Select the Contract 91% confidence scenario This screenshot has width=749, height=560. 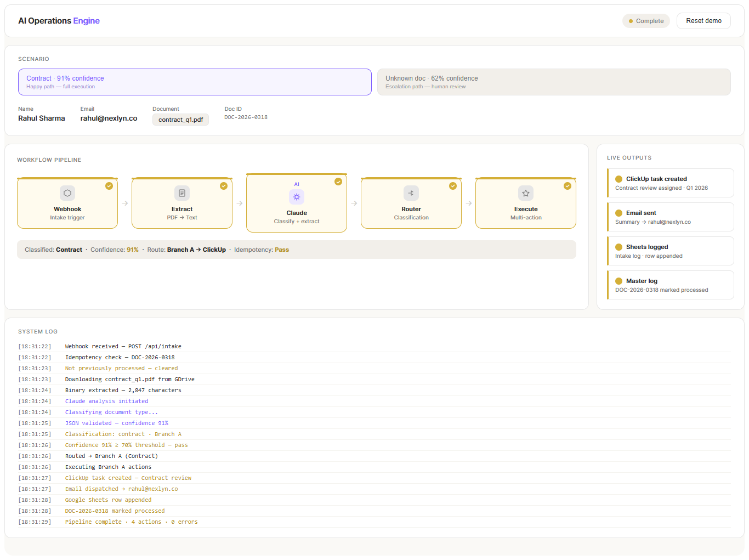(195, 82)
